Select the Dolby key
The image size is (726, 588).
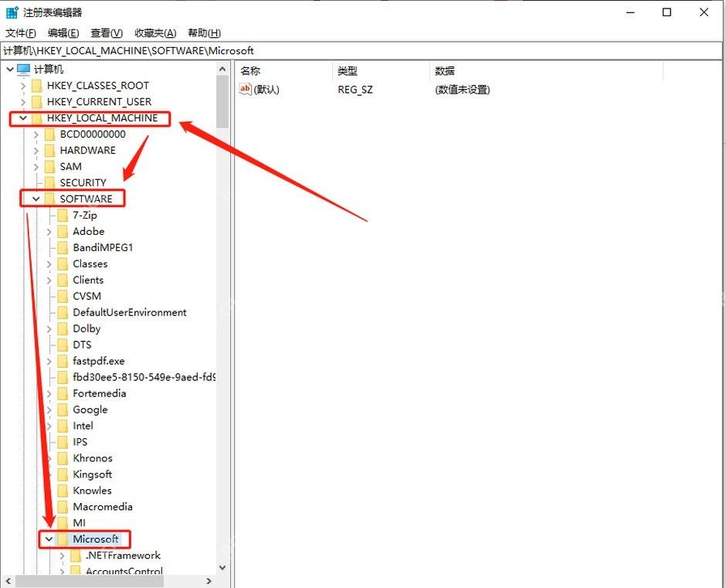point(87,328)
